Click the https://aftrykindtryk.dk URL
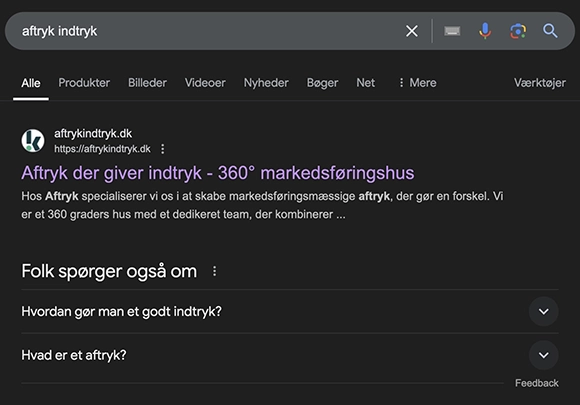 102,149
